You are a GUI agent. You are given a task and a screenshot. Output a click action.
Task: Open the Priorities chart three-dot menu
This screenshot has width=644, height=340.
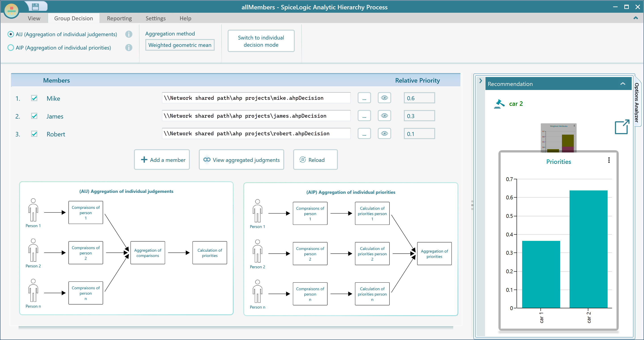pyautogui.click(x=609, y=160)
